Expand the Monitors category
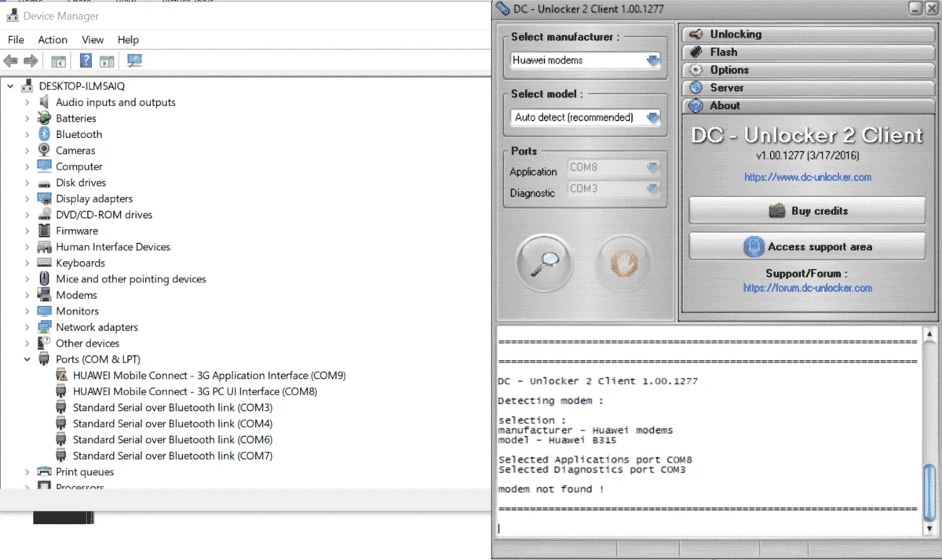Viewport: 942px width, 560px height. point(27,311)
